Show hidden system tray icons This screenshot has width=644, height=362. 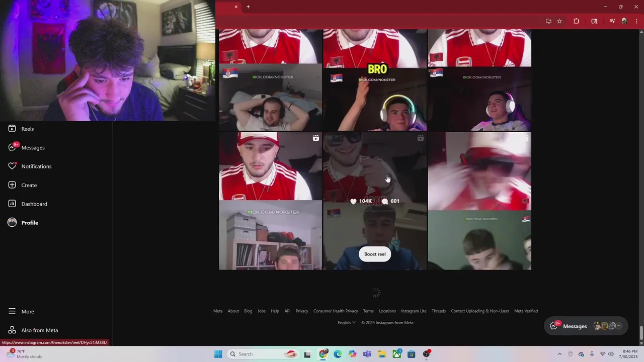pyautogui.click(x=559, y=354)
